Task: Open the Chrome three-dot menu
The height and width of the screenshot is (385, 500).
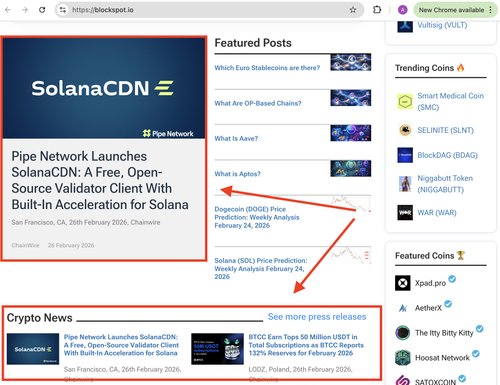Action: 491,10
